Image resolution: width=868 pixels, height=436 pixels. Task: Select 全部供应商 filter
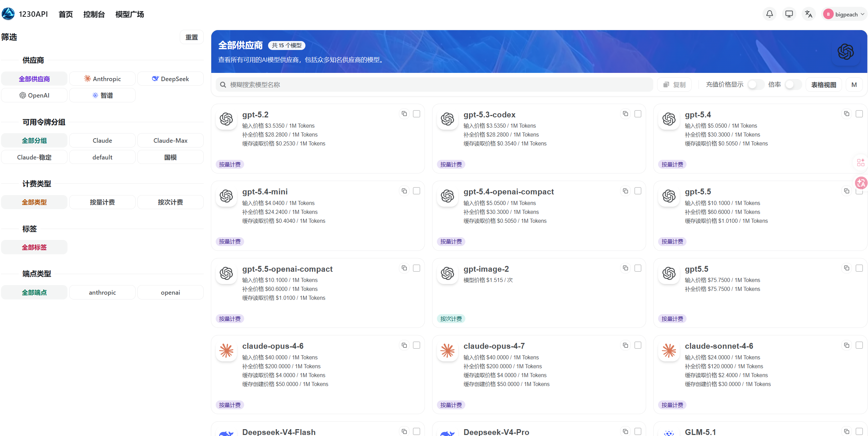(x=34, y=79)
